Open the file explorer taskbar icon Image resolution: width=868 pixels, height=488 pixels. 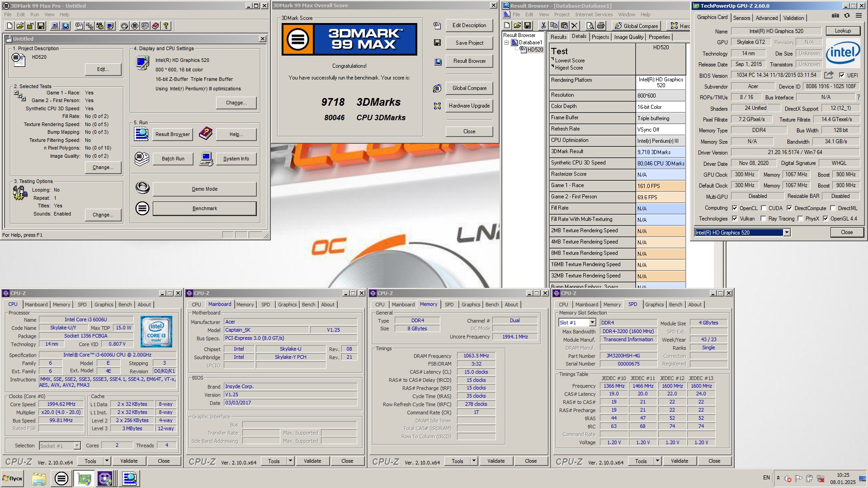click(x=38, y=479)
